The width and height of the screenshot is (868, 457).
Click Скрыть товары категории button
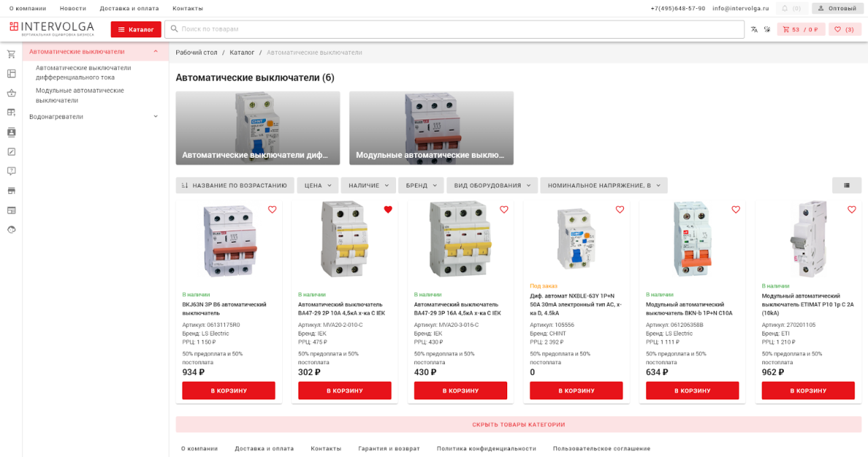[x=518, y=424]
